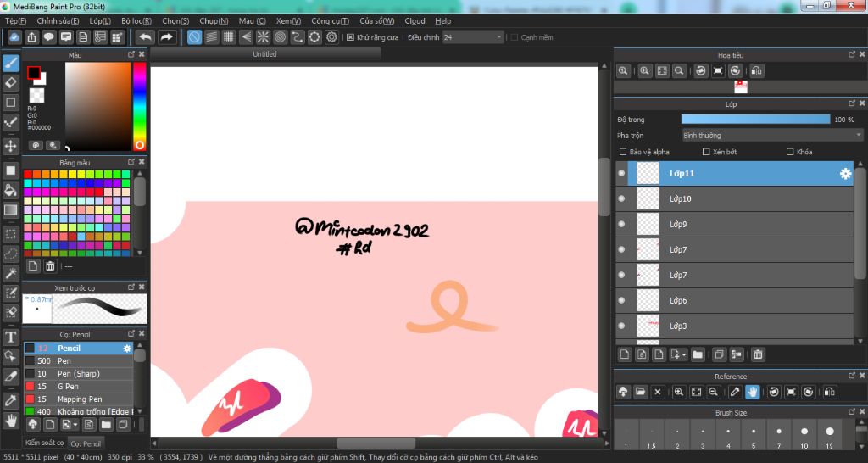Screen dimensions: 868x463
Task: Turn snap off with the crossed-circle icon
Action: coord(194,37)
